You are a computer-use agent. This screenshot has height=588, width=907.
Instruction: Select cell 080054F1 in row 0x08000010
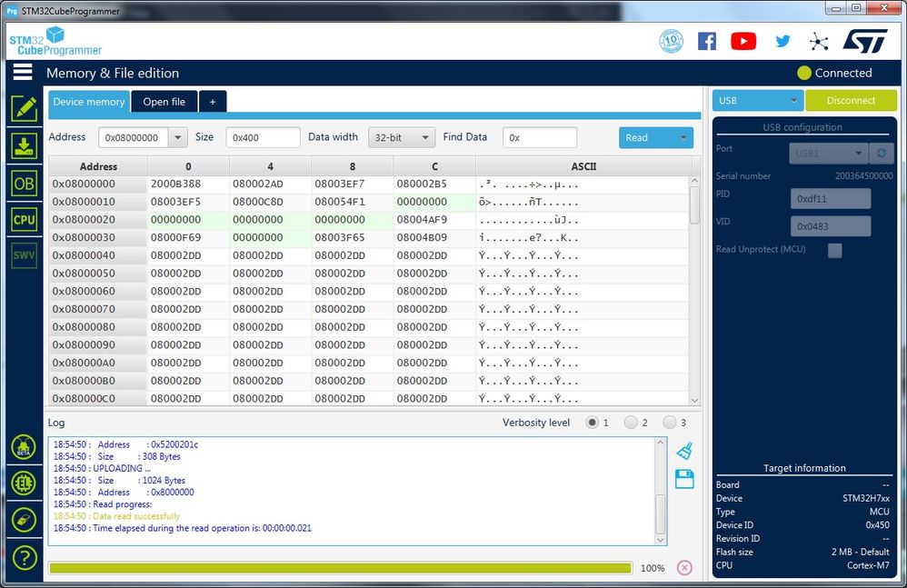click(x=353, y=202)
